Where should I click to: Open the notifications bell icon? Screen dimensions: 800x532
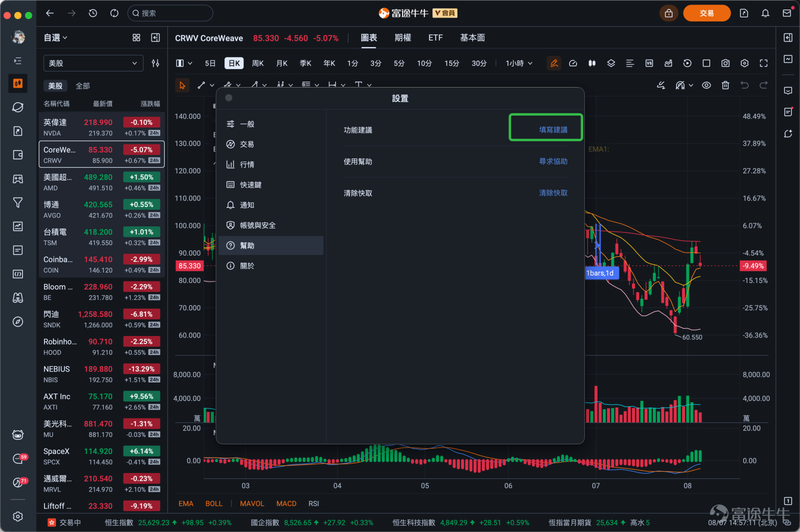[x=765, y=13]
